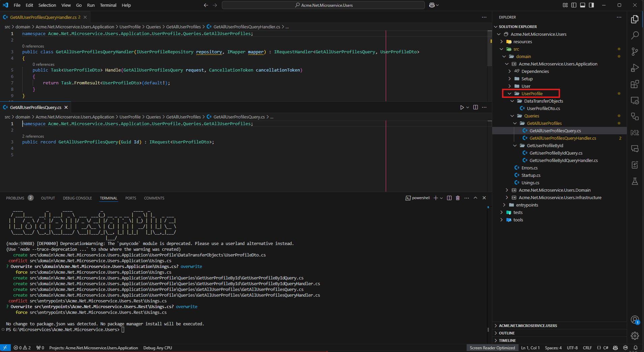Expand the User folder
The height and width of the screenshot is (352, 644).
click(x=509, y=86)
